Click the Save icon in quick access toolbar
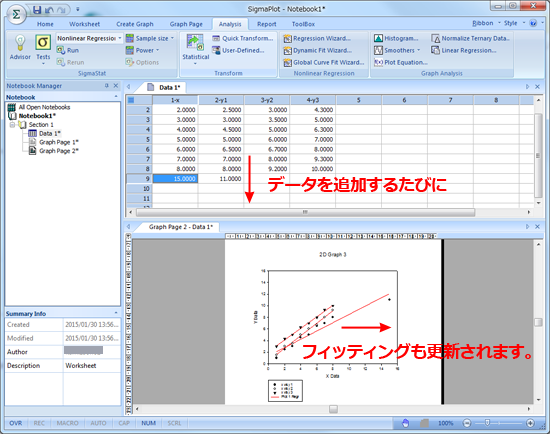 pyautogui.click(x=37, y=10)
